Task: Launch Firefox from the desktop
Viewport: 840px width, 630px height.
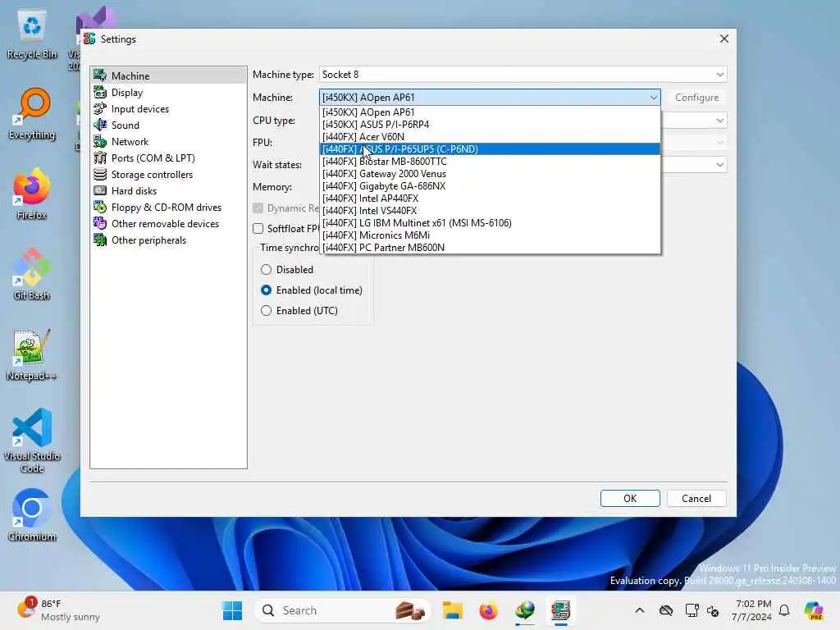Action: tap(32, 194)
